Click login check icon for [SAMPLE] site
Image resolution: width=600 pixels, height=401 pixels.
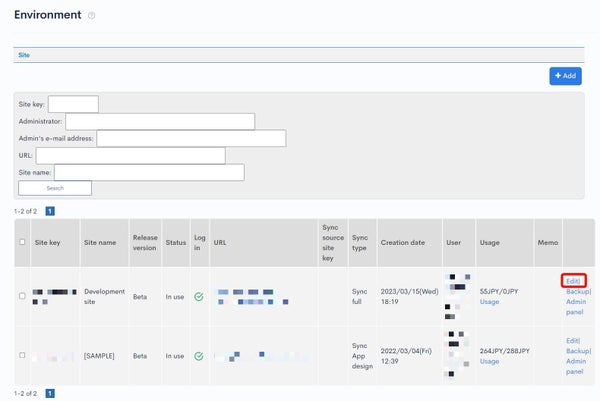point(199,356)
